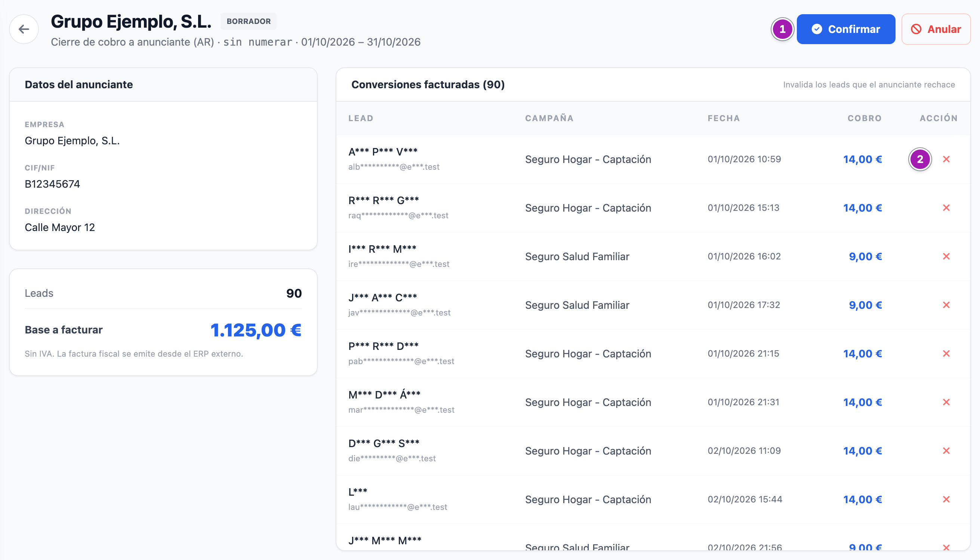Remove the J*** A*** C*** conversion
Screen dimensions: 980x560
[946, 305]
